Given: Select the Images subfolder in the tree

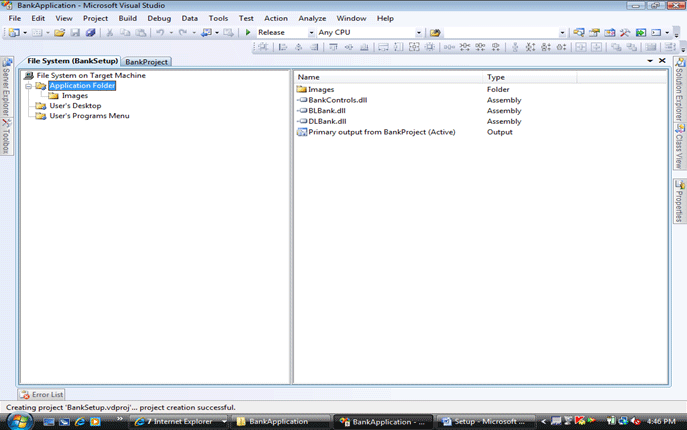Looking at the screenshot, I should pos(75,96).
